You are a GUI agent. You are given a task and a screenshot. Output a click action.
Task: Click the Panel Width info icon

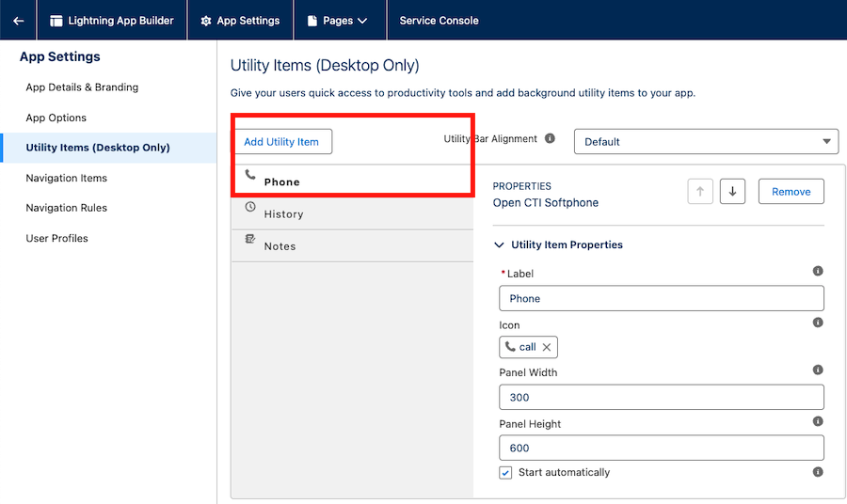(x=818, y=370)
